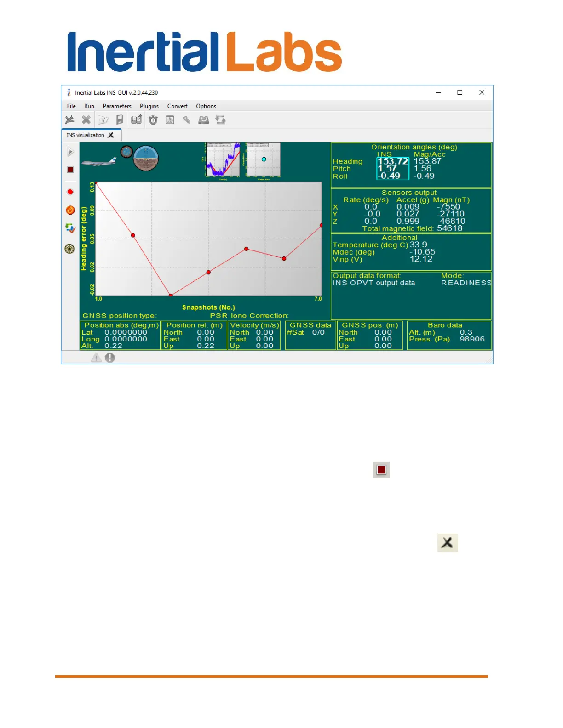Click the Heading error (deg) axis label

tap(84, 239)
